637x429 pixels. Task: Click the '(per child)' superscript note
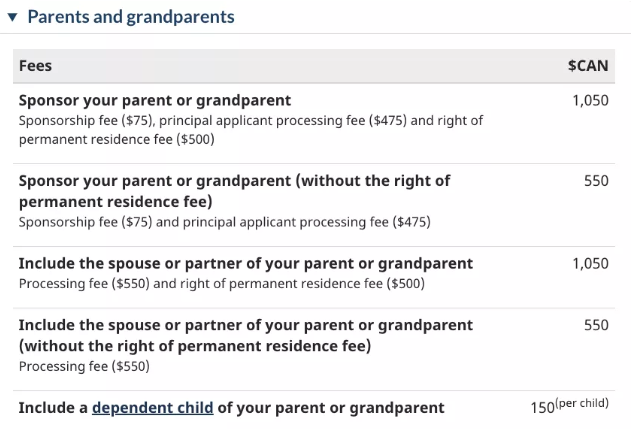pos(582,404)
